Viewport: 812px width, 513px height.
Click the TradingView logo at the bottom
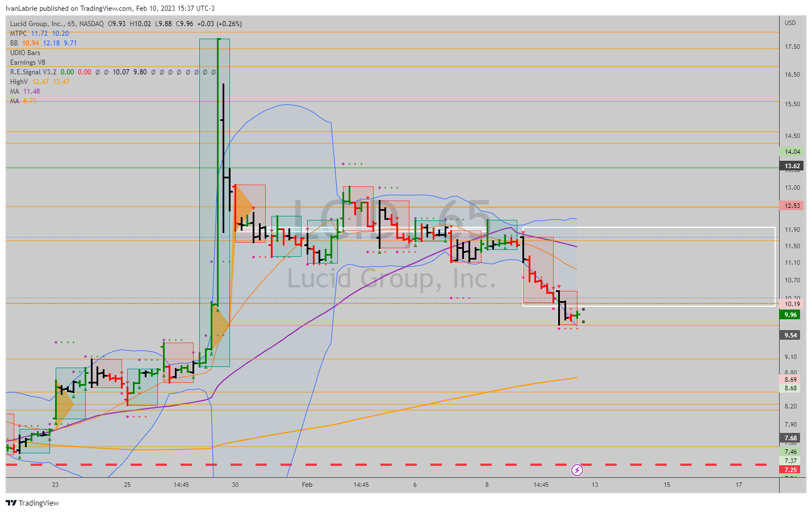coord(32,503)
